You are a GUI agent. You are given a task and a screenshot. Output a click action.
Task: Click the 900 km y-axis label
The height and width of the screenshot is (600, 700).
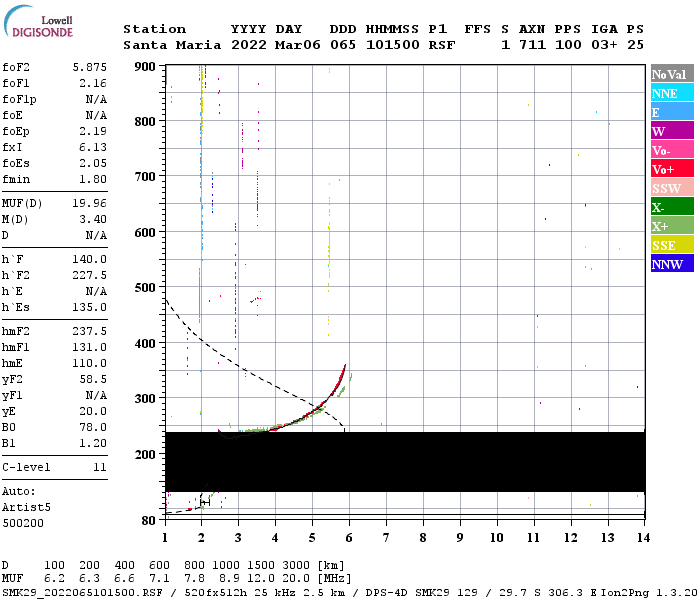click(x=145, y=67)
